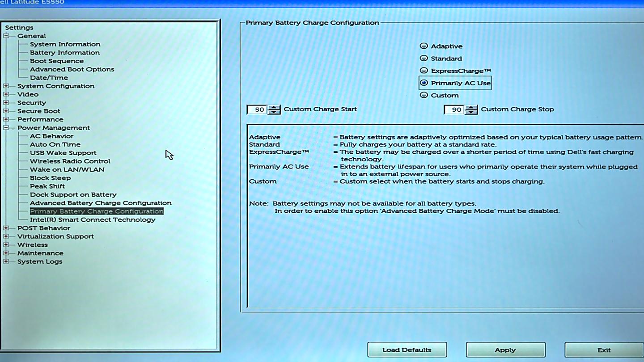644x362 pixels.
Task: Expand the Security settings group
Action: tap(5, 102)
